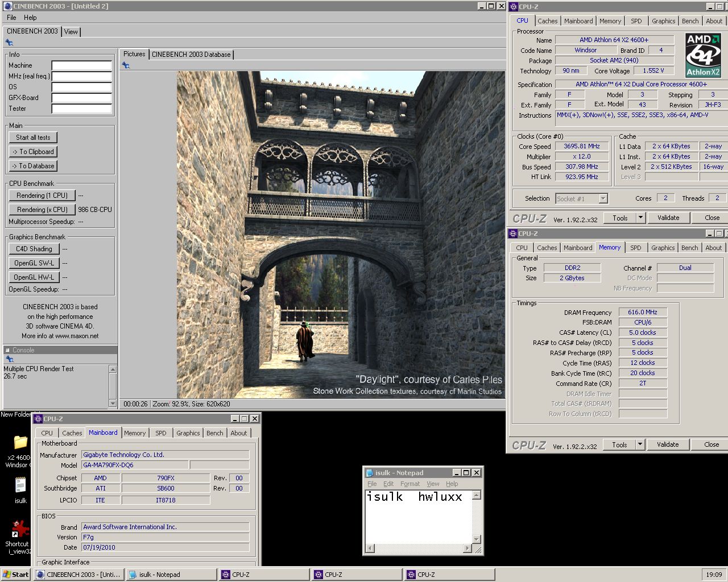
Task: Open the View menu in Notepad
Action: coord(433,484)
